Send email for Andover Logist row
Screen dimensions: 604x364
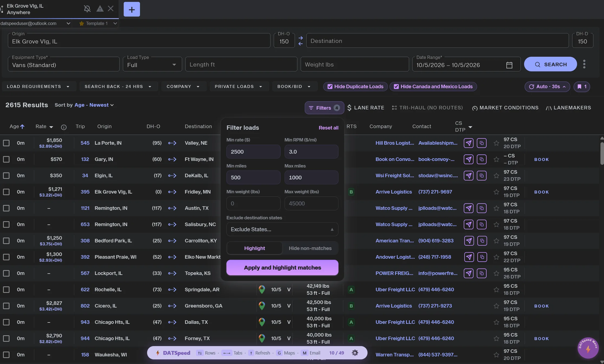click(x=469, y=257)
